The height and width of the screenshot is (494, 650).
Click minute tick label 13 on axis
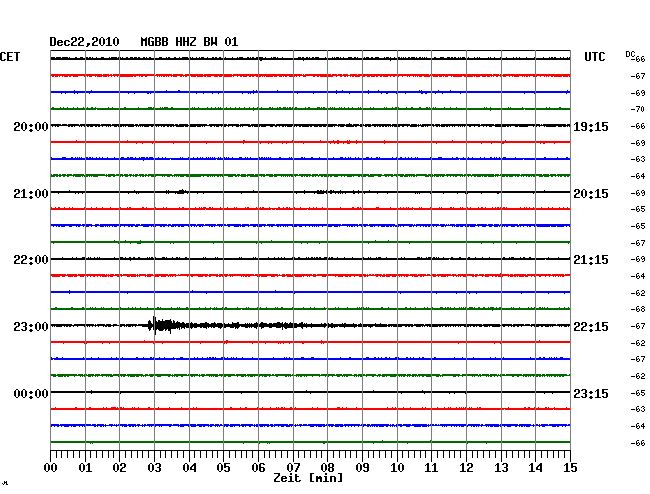(x=501, y=467)
